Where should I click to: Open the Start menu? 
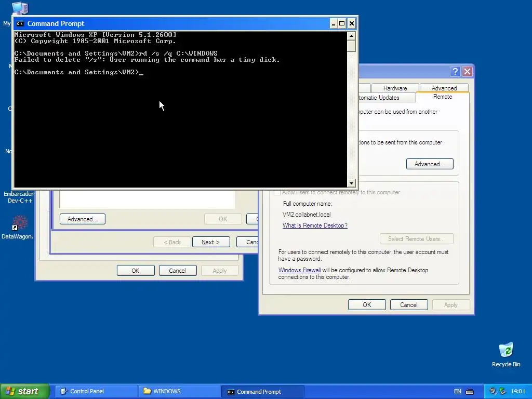pyautogui.click(x=24, y=391)
